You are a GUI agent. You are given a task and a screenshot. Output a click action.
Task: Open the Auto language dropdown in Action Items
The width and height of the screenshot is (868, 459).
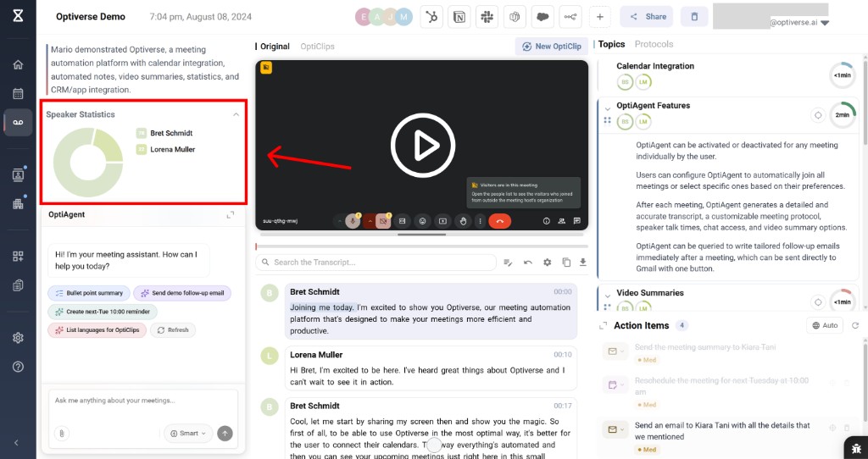825,325
